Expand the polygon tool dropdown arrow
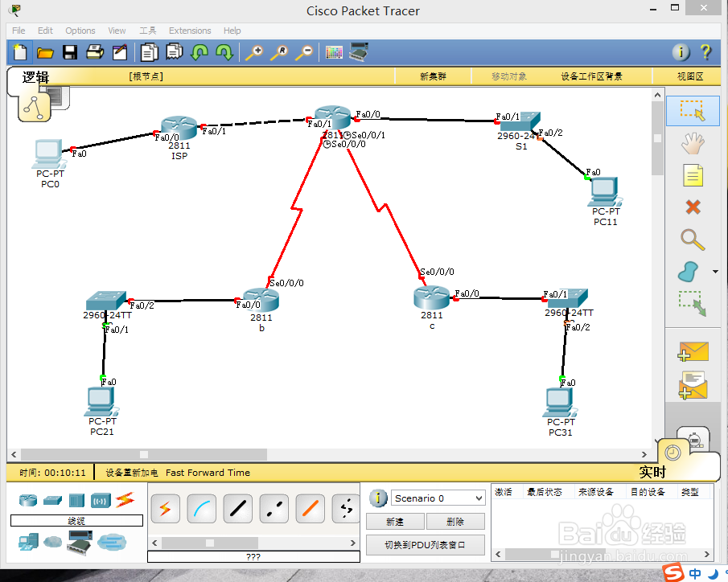The image size is (728, 582). coord(715,272)
